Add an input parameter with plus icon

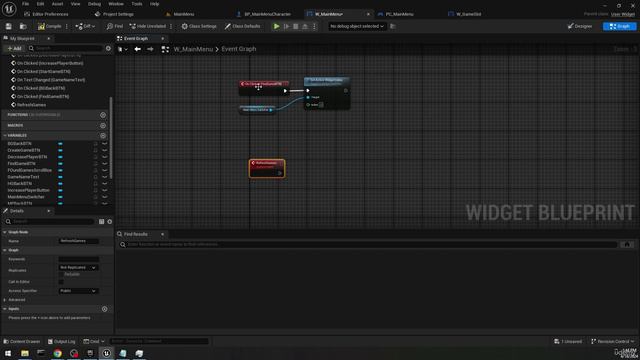click(x=104, y=309)
